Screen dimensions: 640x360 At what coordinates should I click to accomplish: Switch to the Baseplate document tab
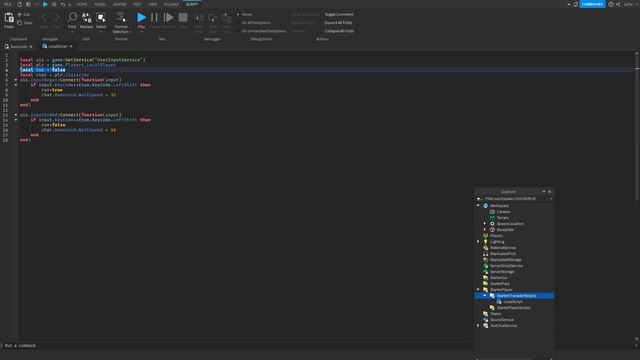pos(18,47)
